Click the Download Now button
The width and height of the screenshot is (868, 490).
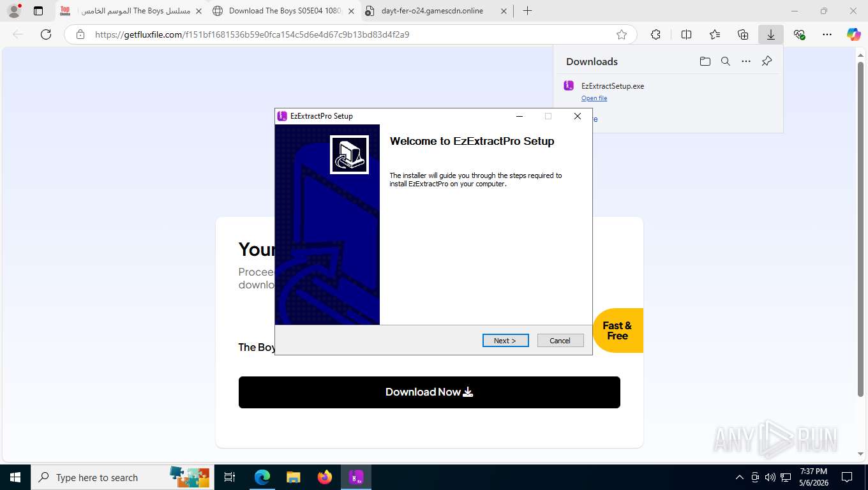[x=430, y=392]
